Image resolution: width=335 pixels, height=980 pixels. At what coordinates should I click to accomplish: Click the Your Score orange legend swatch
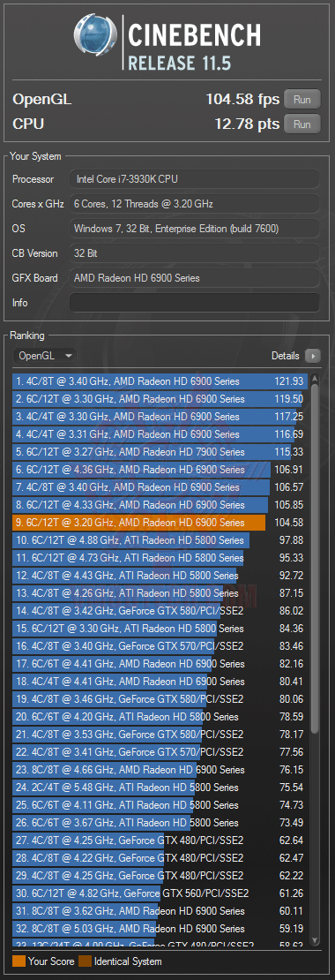pos(19,961)
